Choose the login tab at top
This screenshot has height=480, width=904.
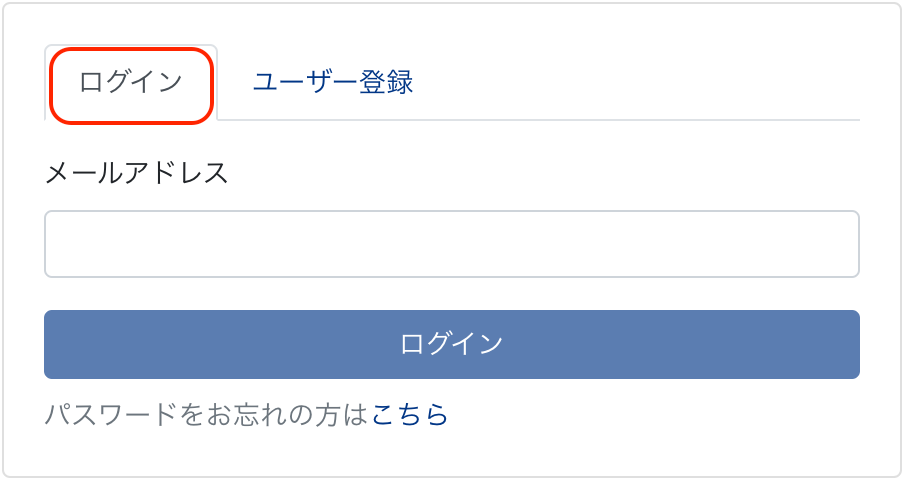tap(131, 83)
